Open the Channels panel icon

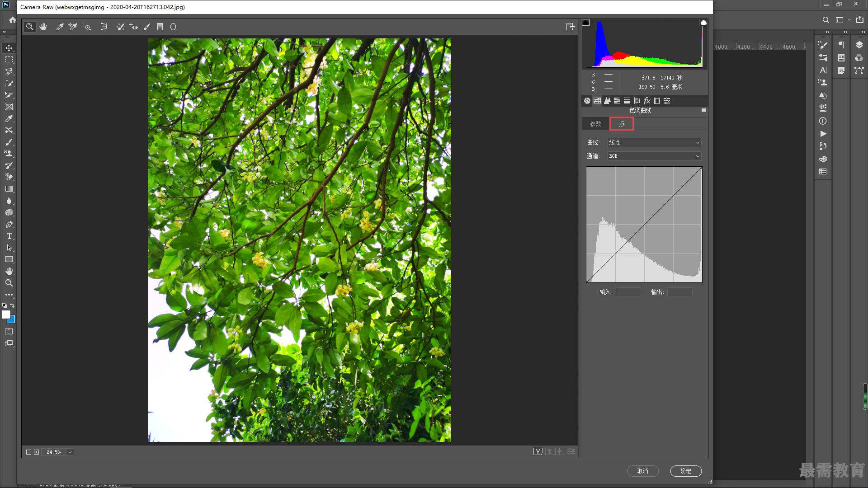point(859,57)
